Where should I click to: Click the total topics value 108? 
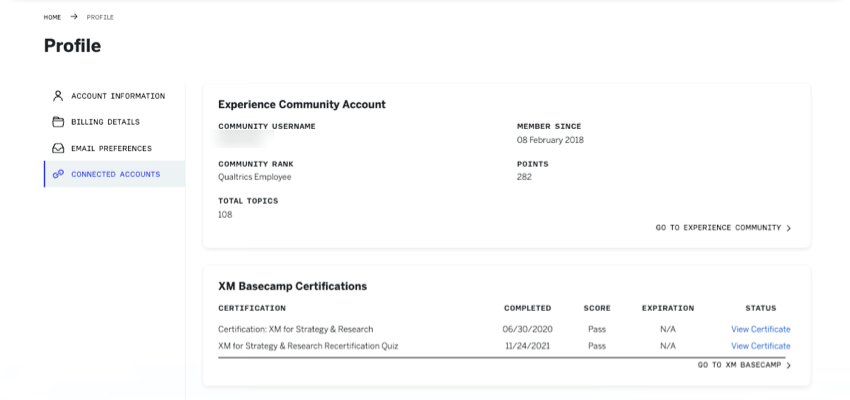tap(225, 215)
